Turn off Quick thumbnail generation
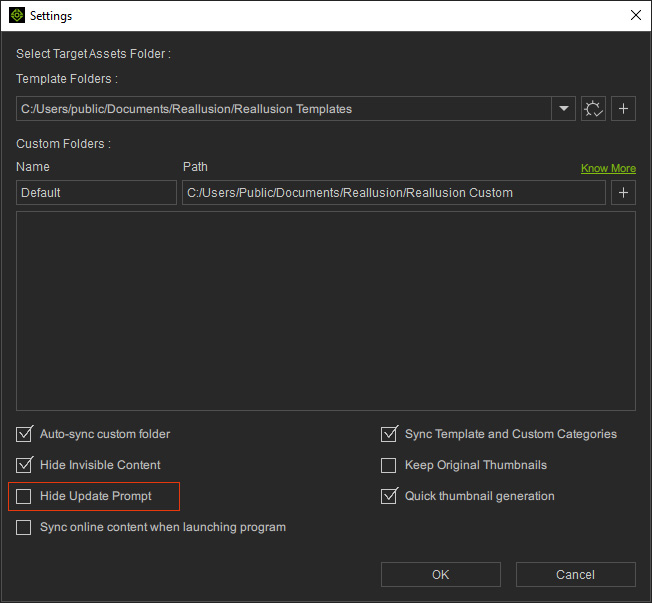Viewport: 652px width, 603px height. pos(389,496)
